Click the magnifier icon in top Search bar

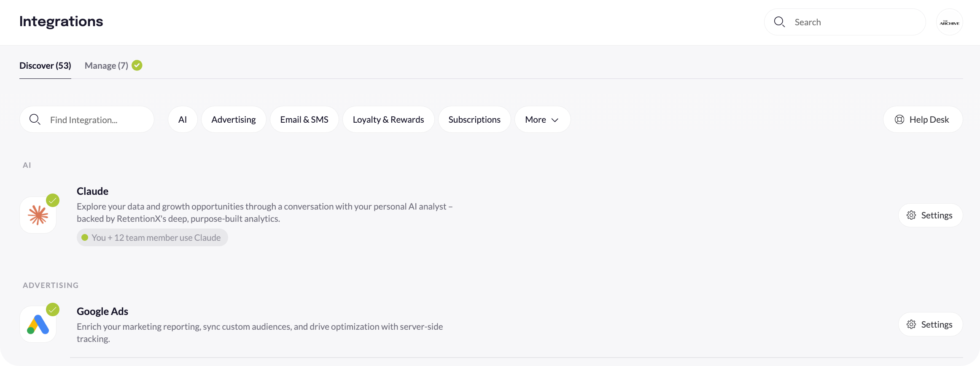tap(779, 22)
